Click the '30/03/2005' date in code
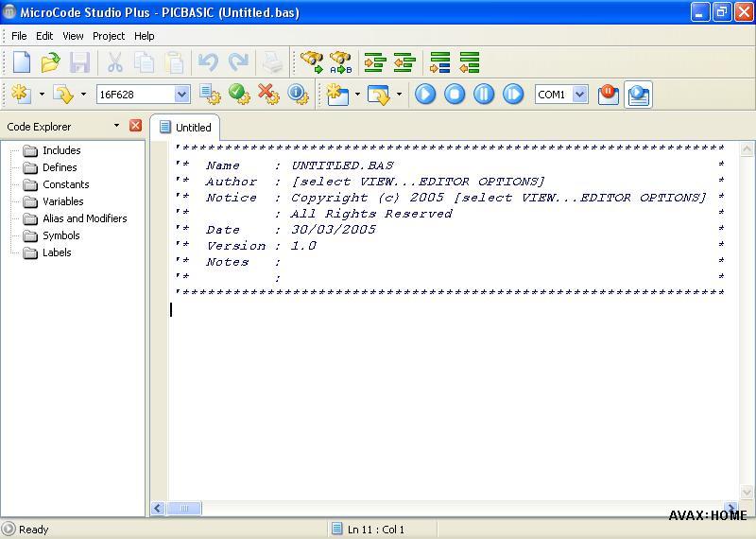 point(334,230)
